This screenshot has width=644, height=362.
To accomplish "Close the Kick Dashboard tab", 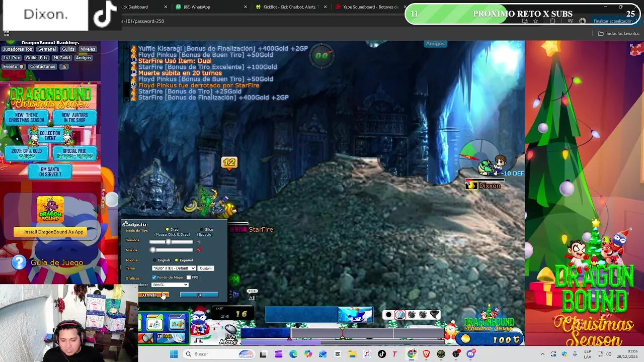I will 166,7.
